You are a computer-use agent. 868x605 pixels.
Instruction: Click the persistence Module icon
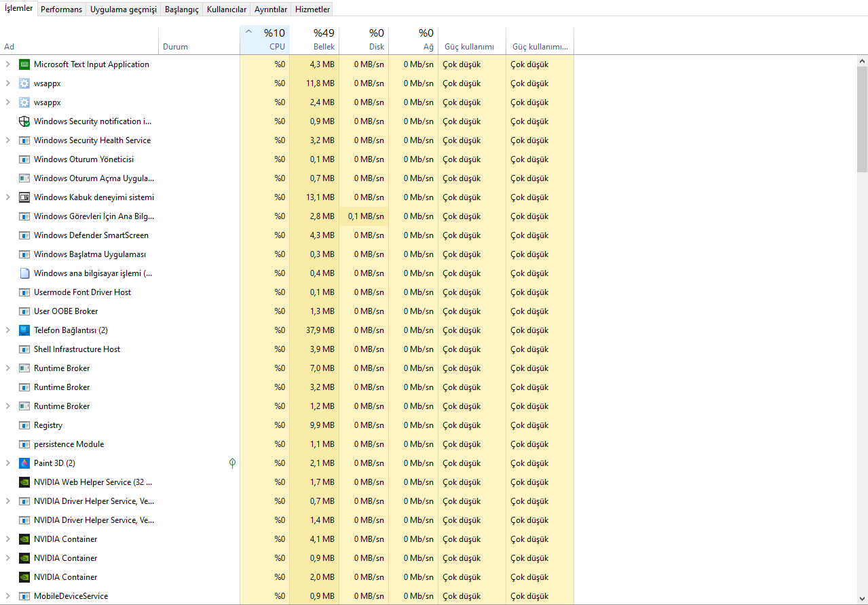pos(24,444)
